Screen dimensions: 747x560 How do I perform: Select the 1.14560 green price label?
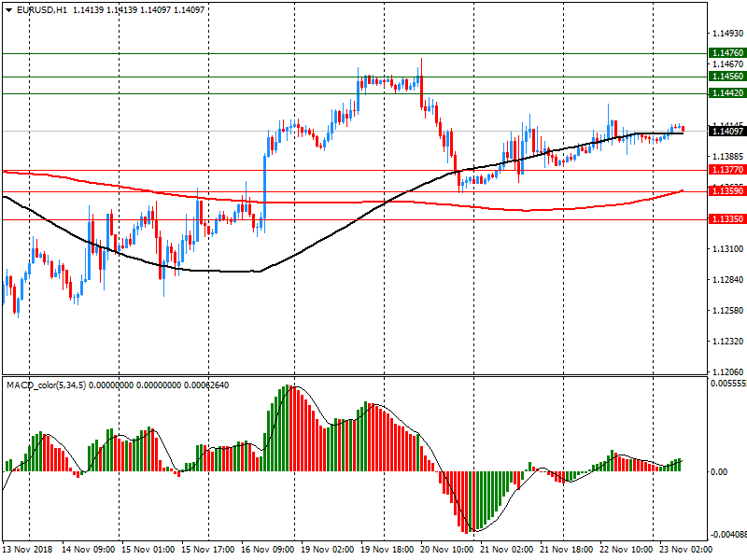727,77
